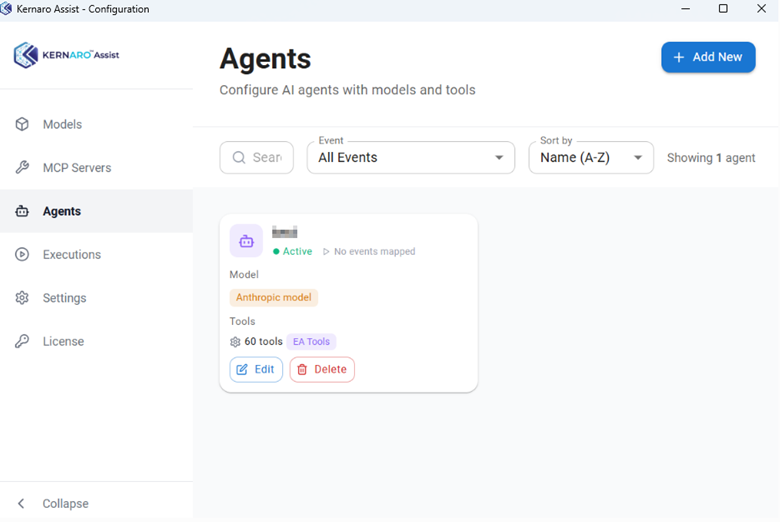The width and height of the screenshot is (780, 522).
Task: Open the Models section cube icon
Action: (22, 124)
